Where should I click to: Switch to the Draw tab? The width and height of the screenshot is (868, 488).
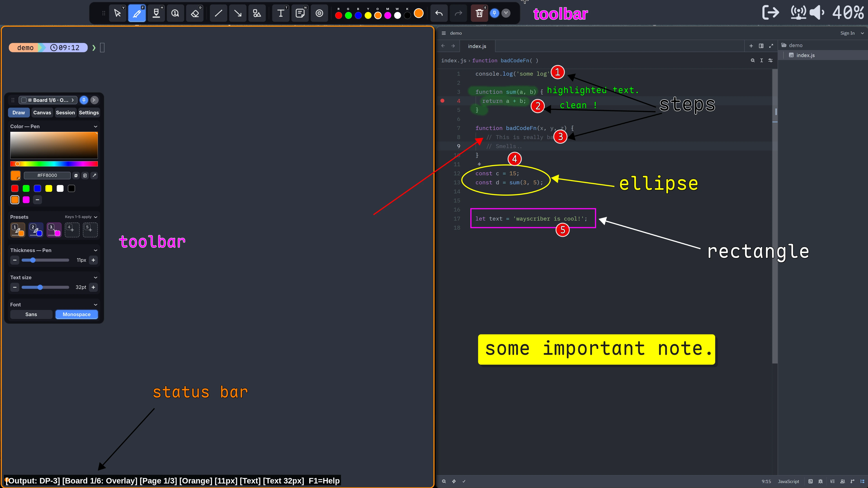pos(19,113)
